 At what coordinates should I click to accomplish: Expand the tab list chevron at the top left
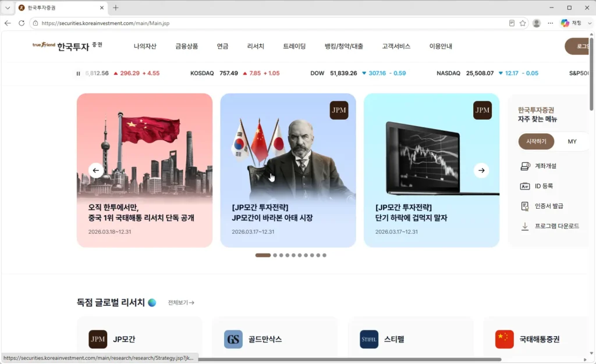(7, 8)
